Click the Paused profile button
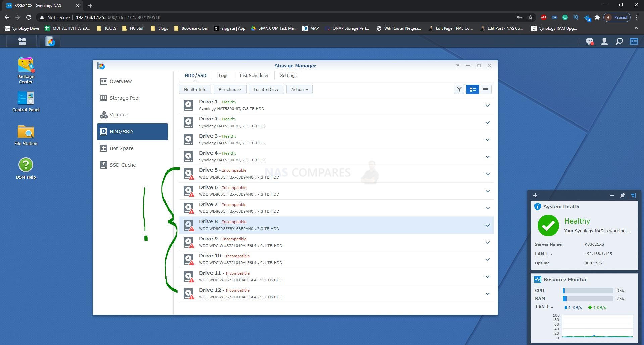The height and width of the screenshot is (345, 644). point(617,17)
